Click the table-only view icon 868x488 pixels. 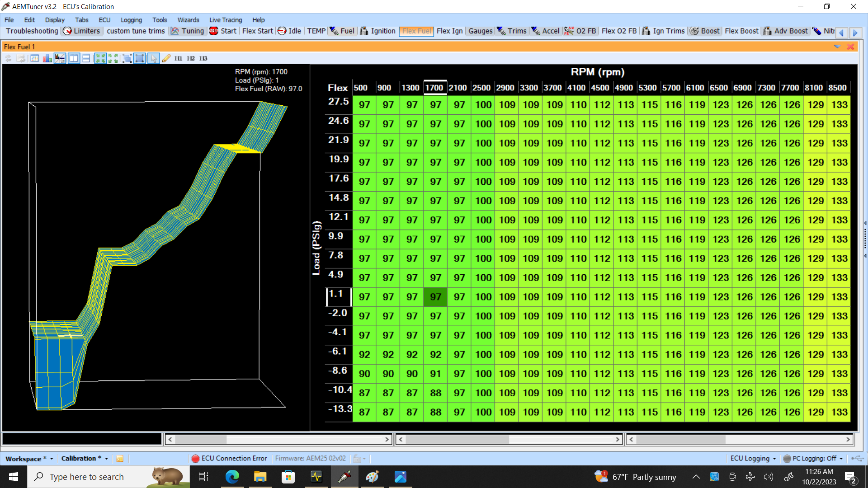35,58
